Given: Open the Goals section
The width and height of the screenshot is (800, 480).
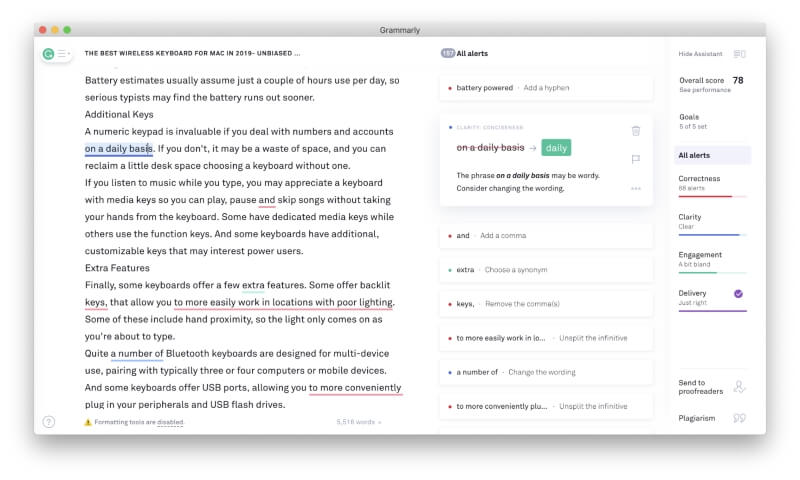Looking at the screenshot, I should [692, 121].
